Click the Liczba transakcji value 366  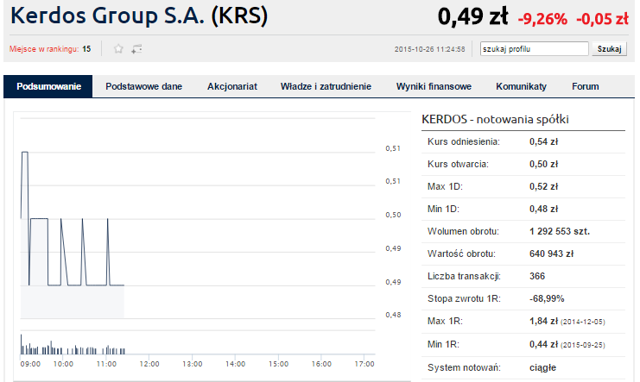pyautogui.click(x=537, y=276)
